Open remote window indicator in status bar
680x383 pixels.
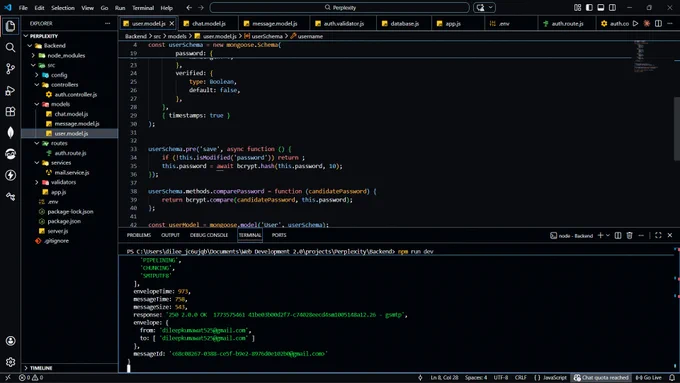[8, 378]
